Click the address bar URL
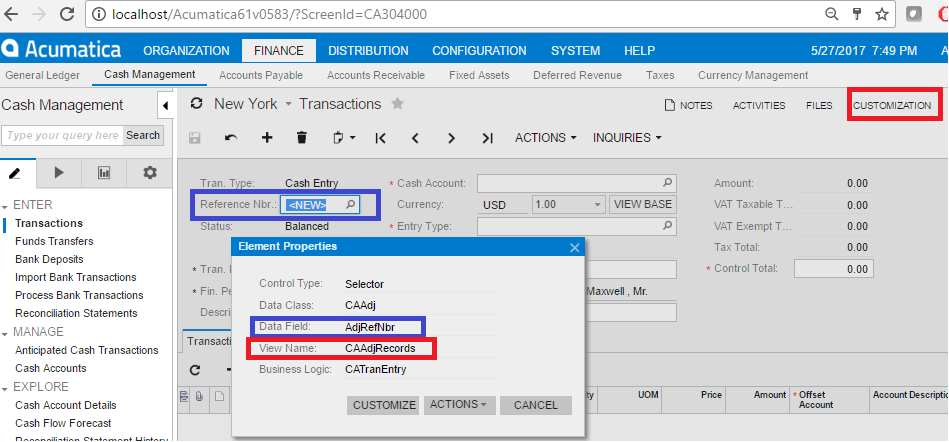This screenshot has height=442, width=949. pos(270,14)
